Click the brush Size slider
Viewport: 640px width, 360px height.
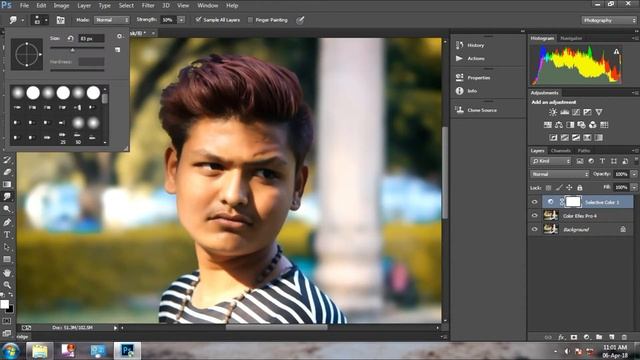pos(77,49)
